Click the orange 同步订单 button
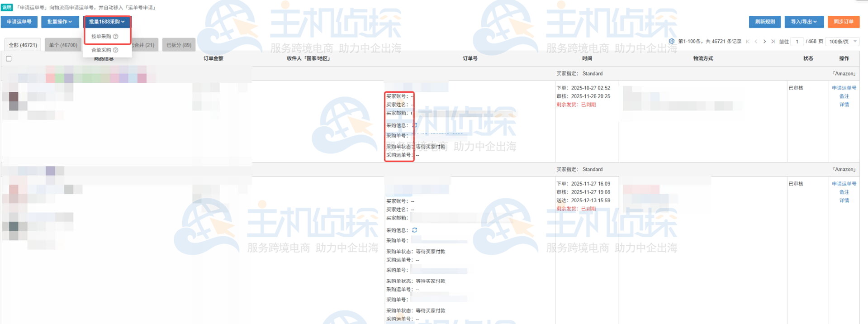Viewport: 868px width, 324px height. (844, 22)
